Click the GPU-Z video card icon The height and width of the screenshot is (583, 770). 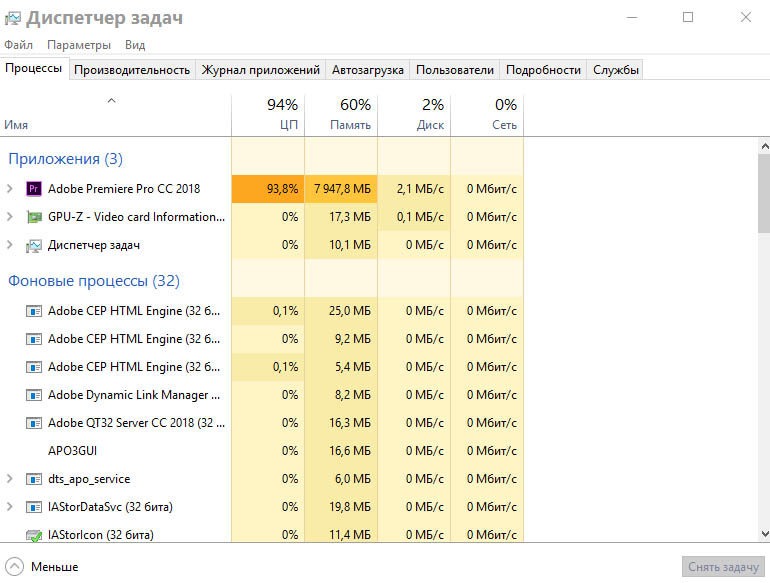[x=33, y=217]
